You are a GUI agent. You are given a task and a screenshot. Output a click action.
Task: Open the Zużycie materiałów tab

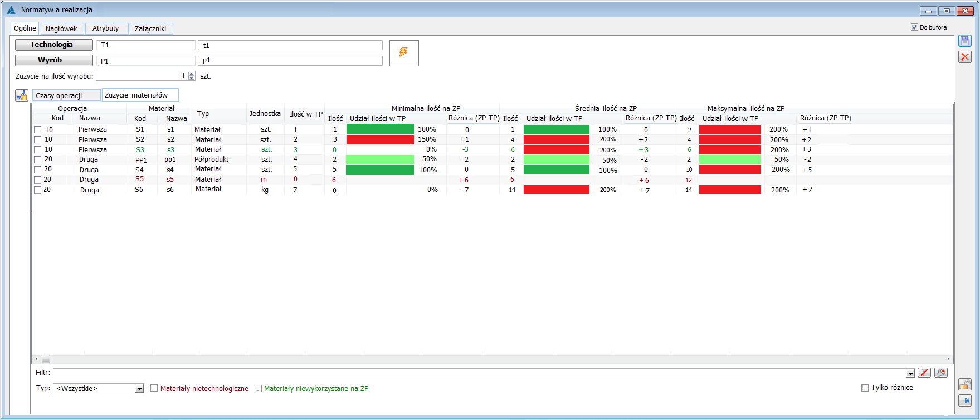pyautogui.click(x=140, y=95)
